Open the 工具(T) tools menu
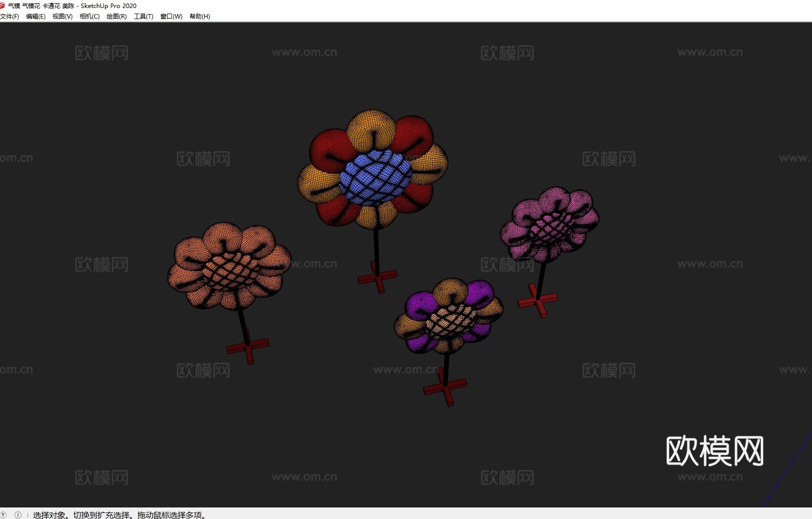 pos(143,16)
